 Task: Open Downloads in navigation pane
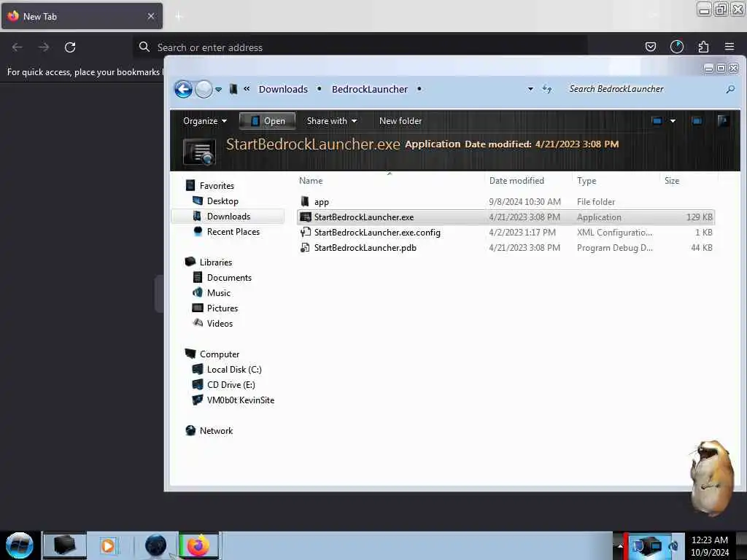228,216
